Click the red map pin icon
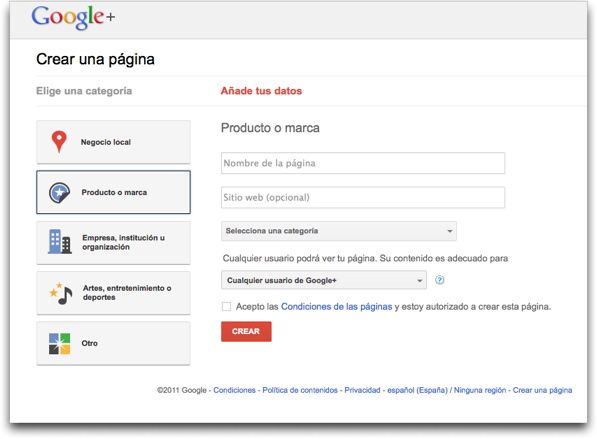 point(59,142)
